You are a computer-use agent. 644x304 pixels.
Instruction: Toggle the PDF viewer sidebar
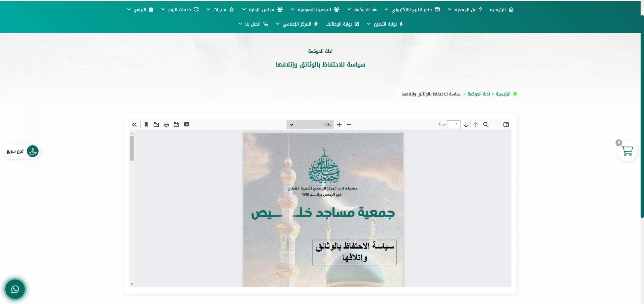[506, 125]
